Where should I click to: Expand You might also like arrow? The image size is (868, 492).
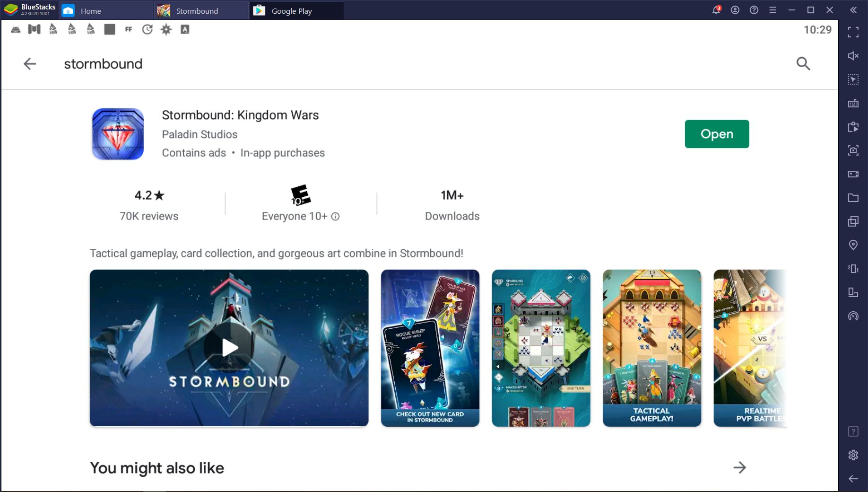[x=739, y=468]
